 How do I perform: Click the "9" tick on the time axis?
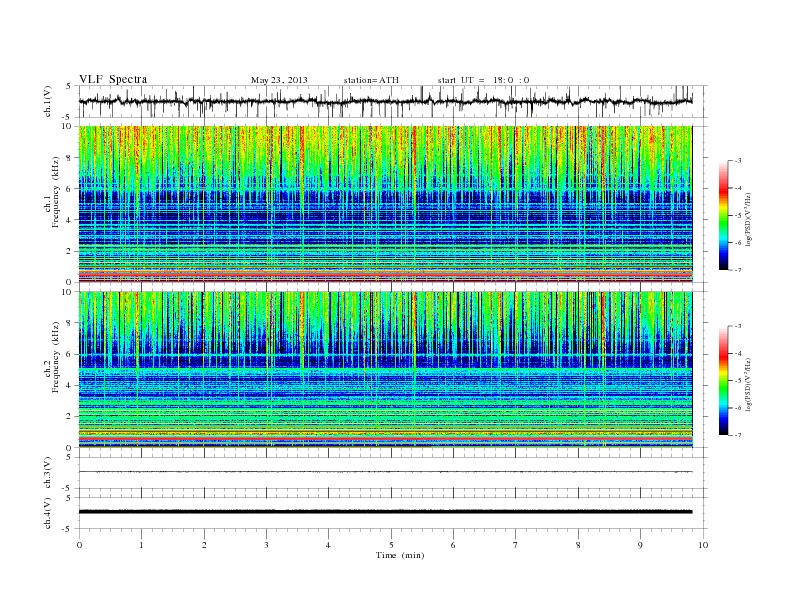640,545
